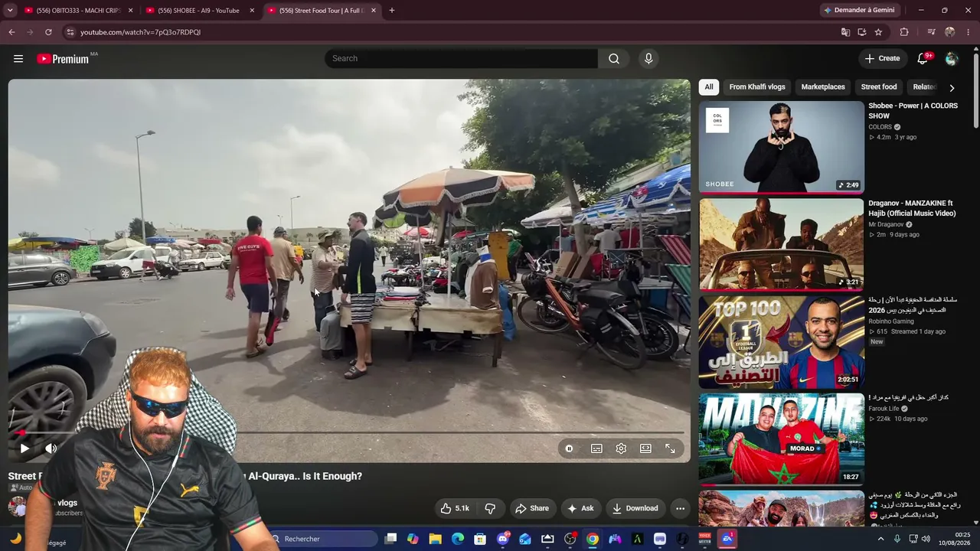Open the Farouk Life video thumbnail
Image resolution: width=980 pixels, height=551 pixels.
(782, 439)
